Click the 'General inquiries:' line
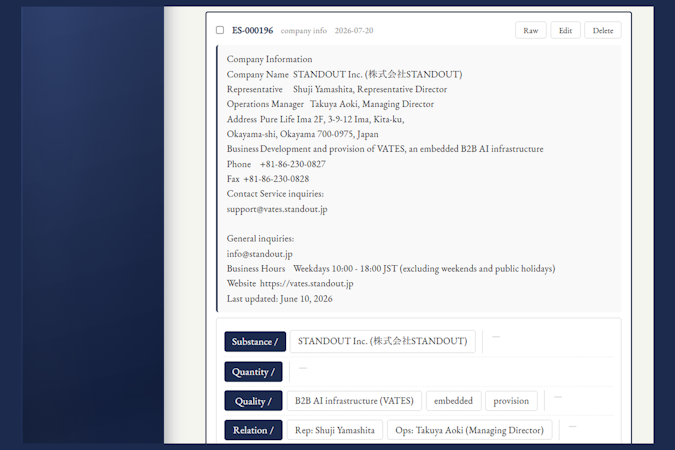The image size is (675, 450). click(260, 239)
